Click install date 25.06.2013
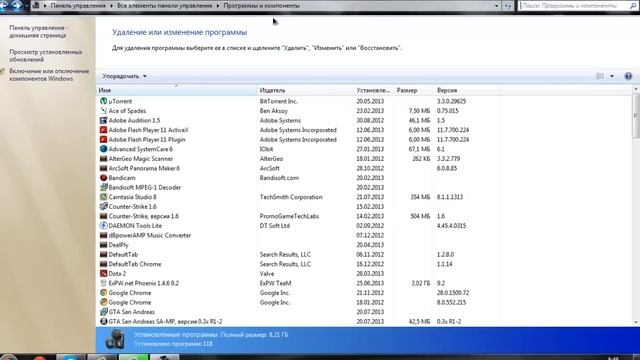 point(370,283)
